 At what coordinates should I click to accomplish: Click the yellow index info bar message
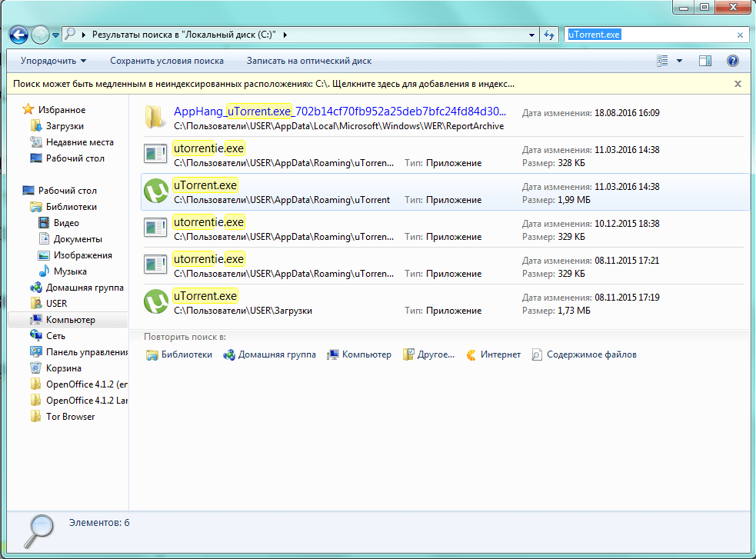coord(264,84)
